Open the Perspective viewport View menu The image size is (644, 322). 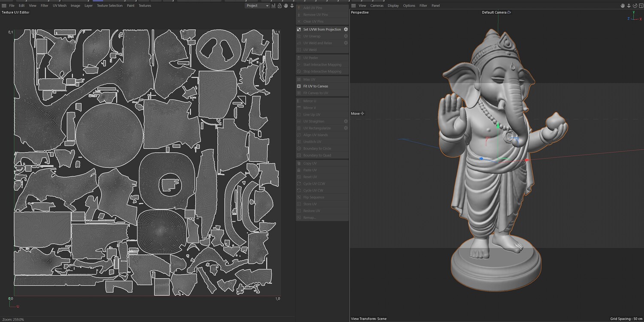point(362,6)
